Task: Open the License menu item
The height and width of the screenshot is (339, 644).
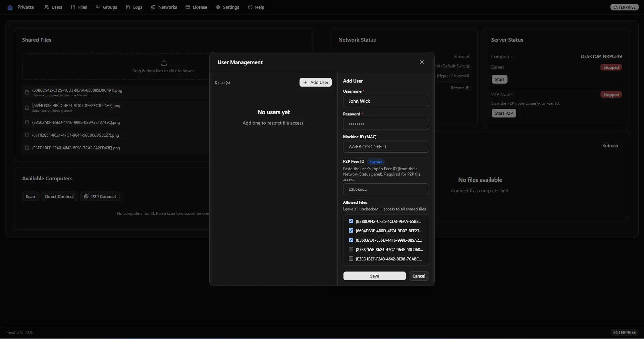Action: [x=197, y=7]
